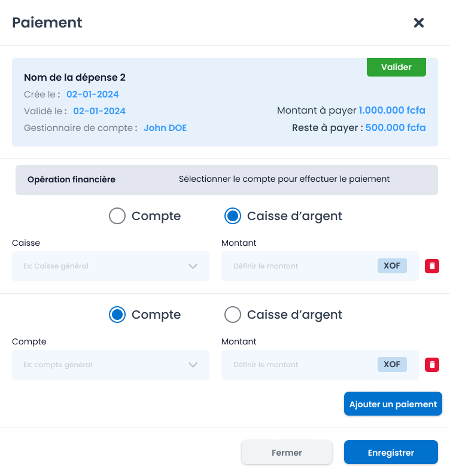The width and height of the screenshot is (450, 476).
Task: Open the Compte dropdown 'Ex: compte général'
Action: coord(111,365)
